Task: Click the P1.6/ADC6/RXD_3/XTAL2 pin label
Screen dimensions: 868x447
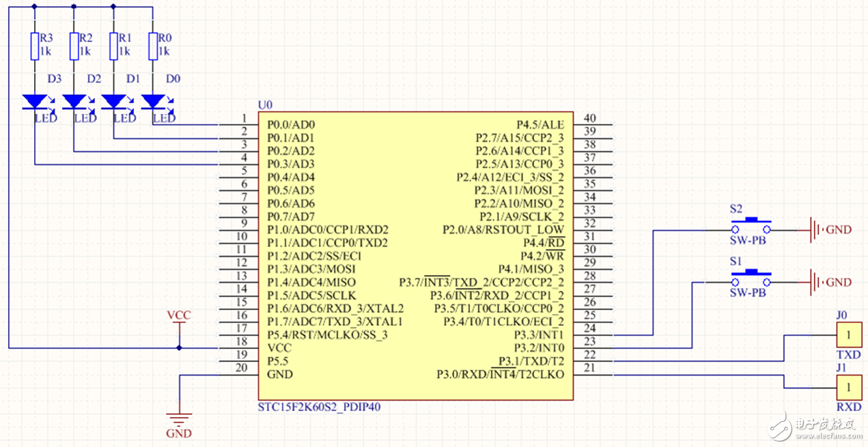Action: pos(335,308)
